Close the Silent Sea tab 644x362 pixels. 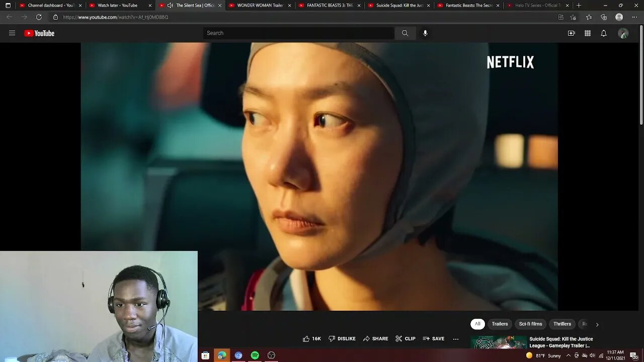[x=220, y=6]
